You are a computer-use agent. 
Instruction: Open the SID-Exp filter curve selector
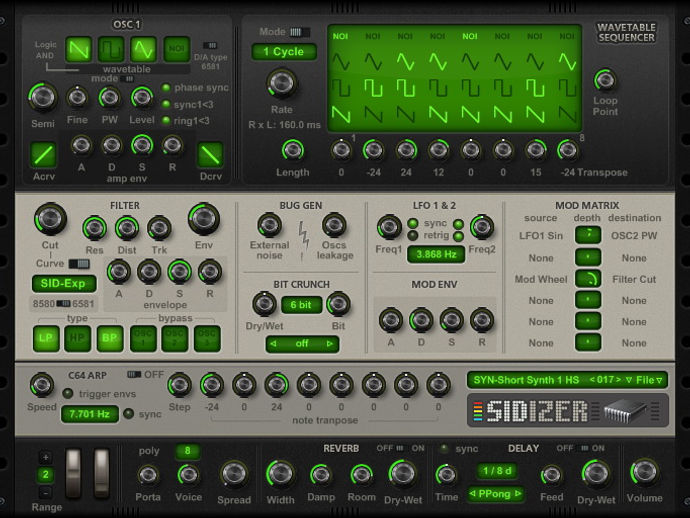[x=64, y=283]
